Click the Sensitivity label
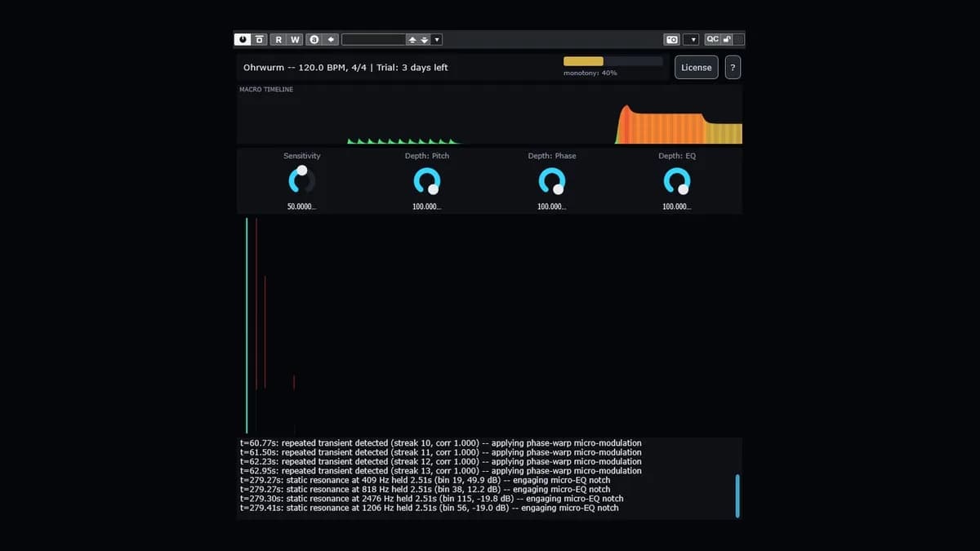This screenshot has height=551, width=980. [302, 156]
